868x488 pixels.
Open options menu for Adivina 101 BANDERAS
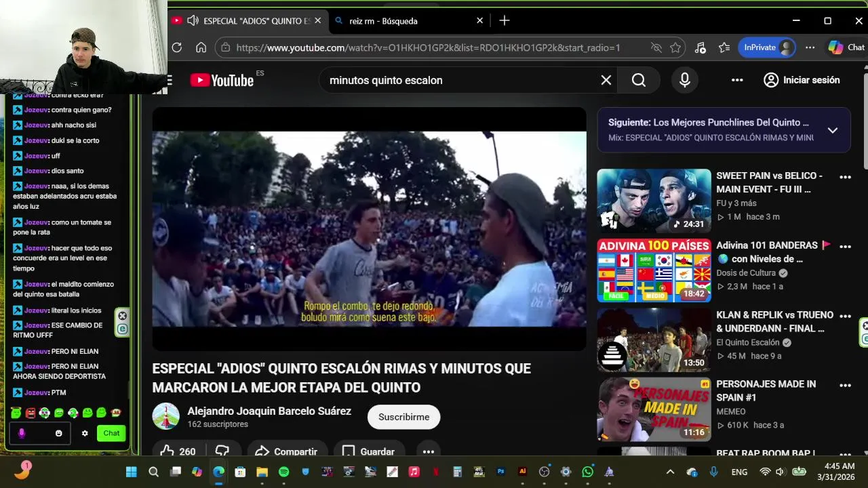pos(845,247)
